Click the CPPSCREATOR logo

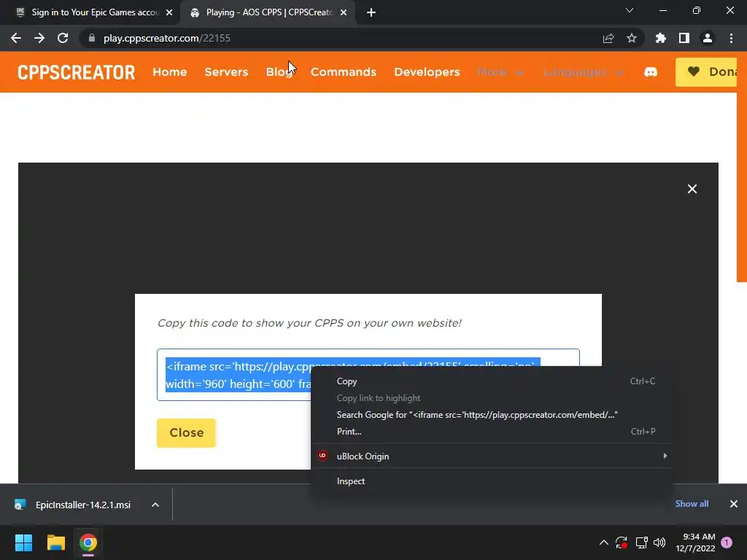[x=76, y=72]
